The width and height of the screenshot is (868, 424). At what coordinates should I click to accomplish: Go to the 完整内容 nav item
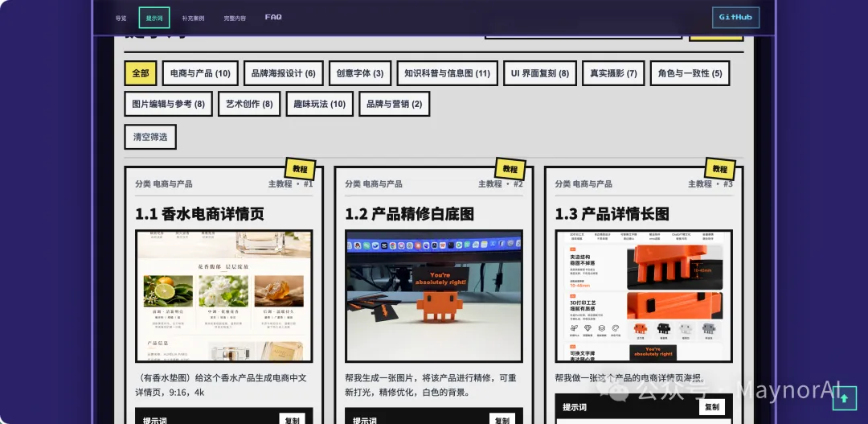tap(235, 18)
